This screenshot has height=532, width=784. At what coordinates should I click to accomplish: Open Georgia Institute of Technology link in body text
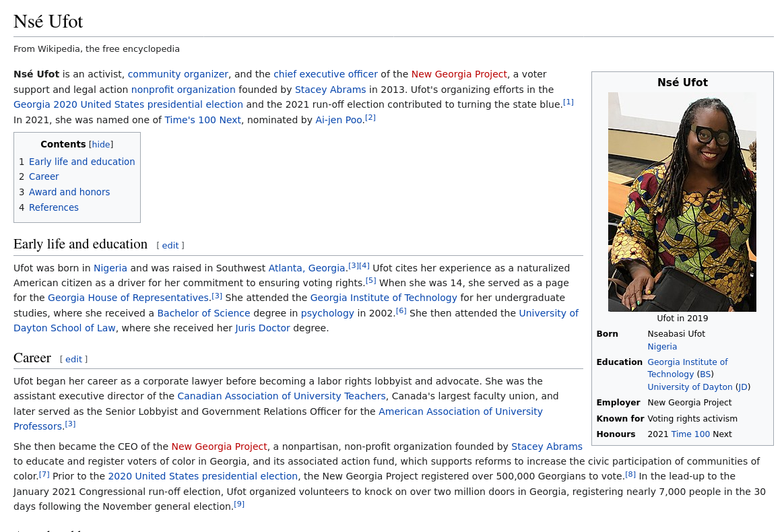click(x=384, y=298)
